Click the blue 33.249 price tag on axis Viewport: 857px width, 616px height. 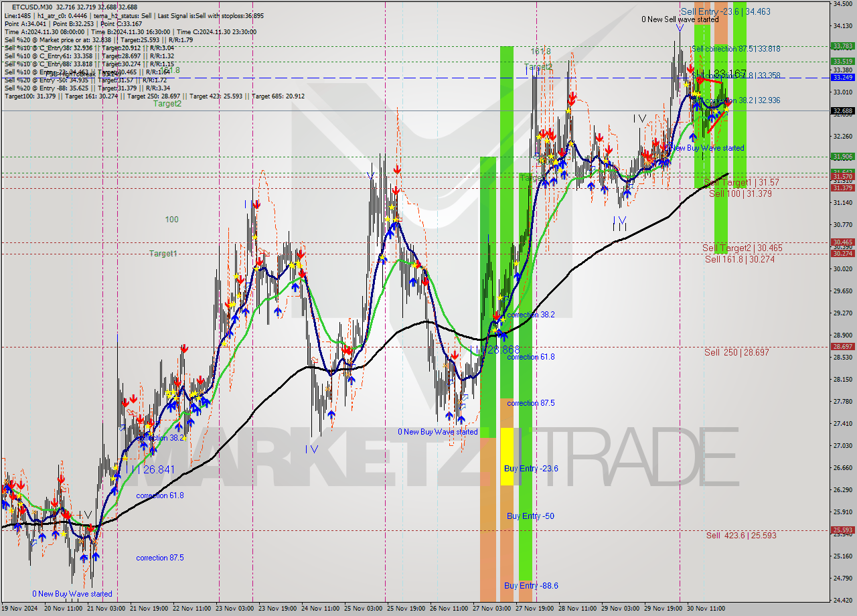click(x=842, y=78)
